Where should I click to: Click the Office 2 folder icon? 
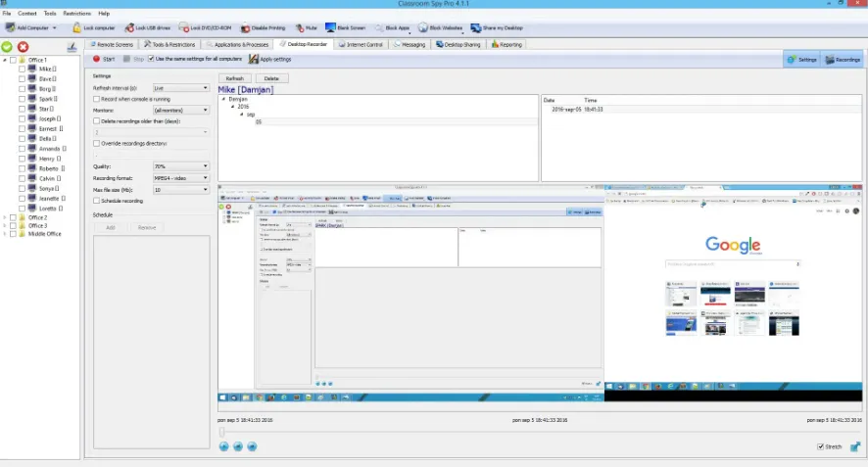tap(23, 217)
